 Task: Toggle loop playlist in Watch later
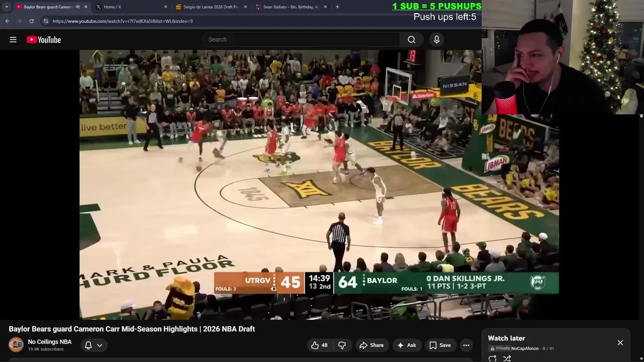click(x=493, y=358)
